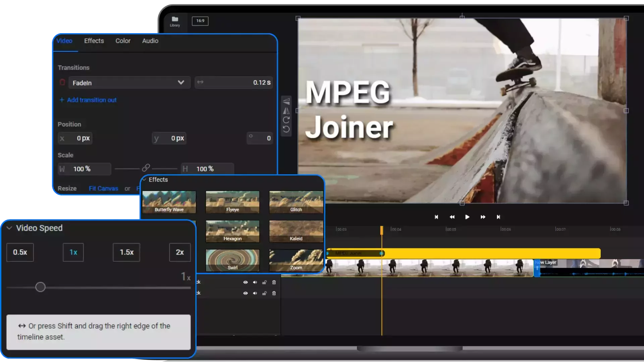
Task: Switch to the Audio tab
Action: point(150,41)
